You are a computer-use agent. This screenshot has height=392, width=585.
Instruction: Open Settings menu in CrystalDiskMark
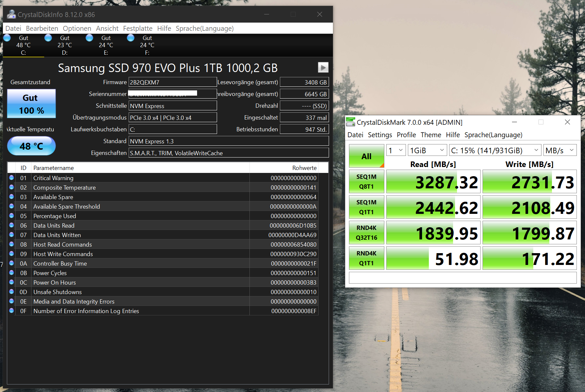tap(380, 135)
